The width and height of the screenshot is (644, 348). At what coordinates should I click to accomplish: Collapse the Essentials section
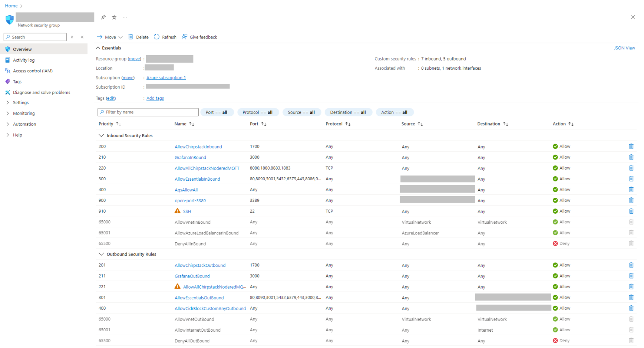(x=98, y=48)
